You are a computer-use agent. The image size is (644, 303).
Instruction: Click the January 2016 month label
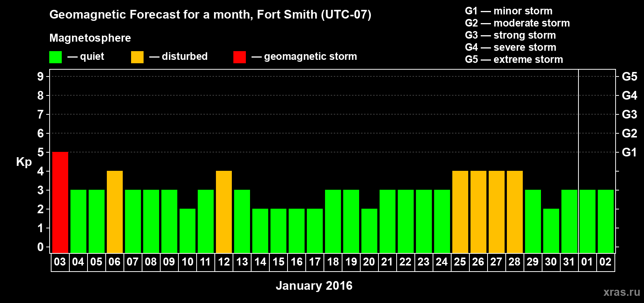click(314, 286)
